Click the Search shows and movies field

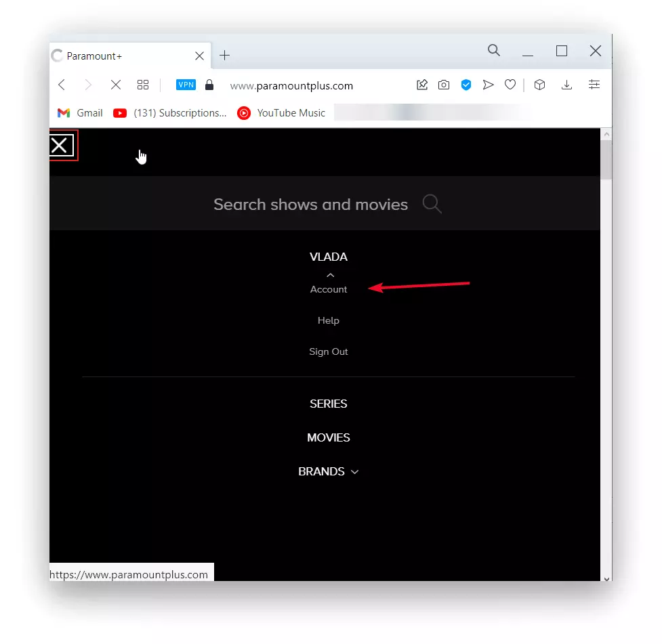tap(325, 203)
